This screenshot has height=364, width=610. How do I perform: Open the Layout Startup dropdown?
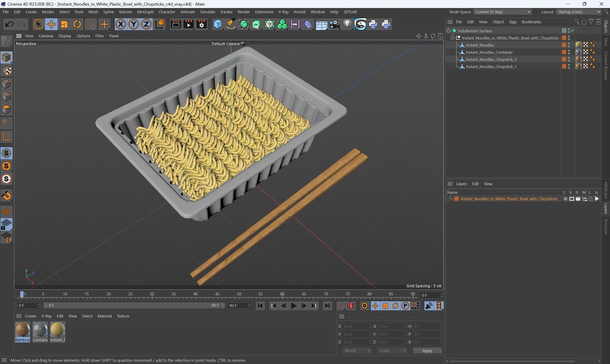(x=579, y=12)
